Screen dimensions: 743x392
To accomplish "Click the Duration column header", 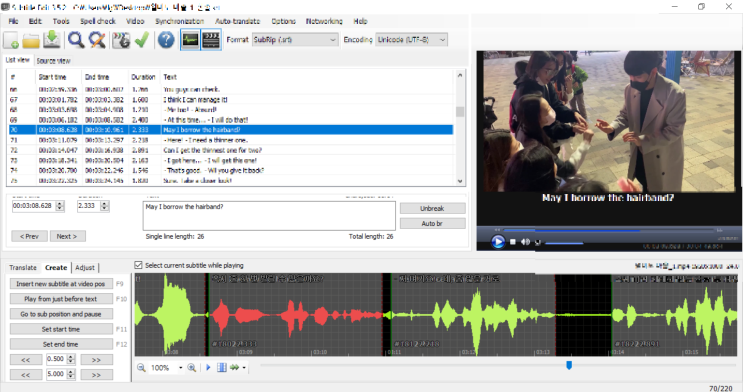I will 144,77.
